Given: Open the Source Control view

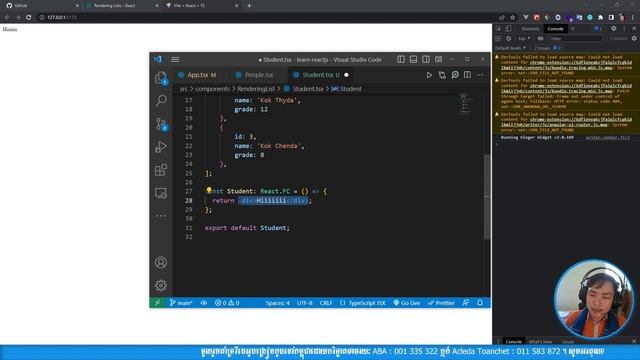Looking at the screenshot, I should (161, 123).
